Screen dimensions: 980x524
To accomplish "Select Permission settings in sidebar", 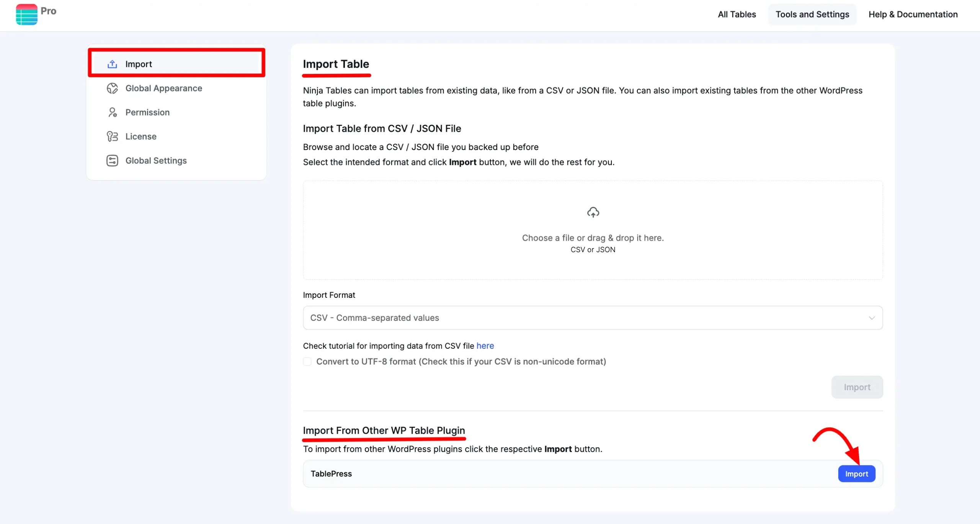I will click(x=147, y=113).
